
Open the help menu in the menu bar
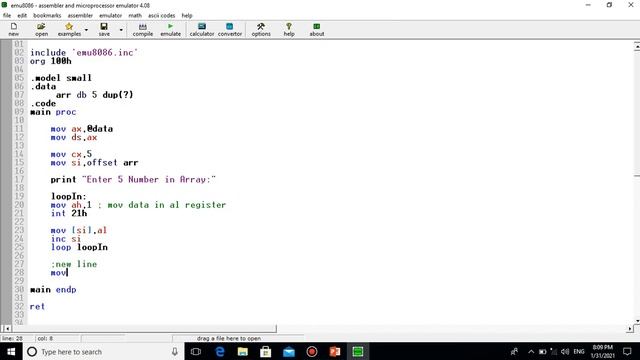point(187,16)
